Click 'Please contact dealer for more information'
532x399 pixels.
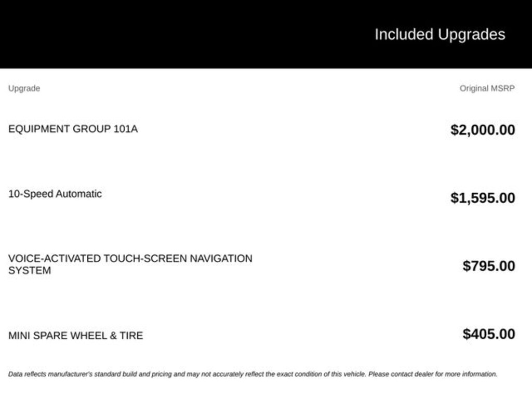pyautogui.click(x=433, y=374)
